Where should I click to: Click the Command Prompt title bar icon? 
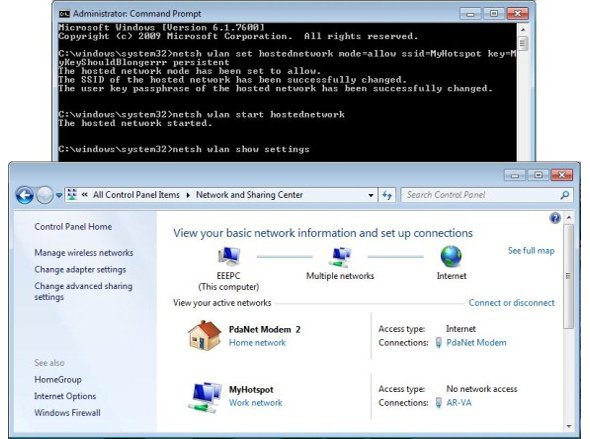(x=64, y=14)
